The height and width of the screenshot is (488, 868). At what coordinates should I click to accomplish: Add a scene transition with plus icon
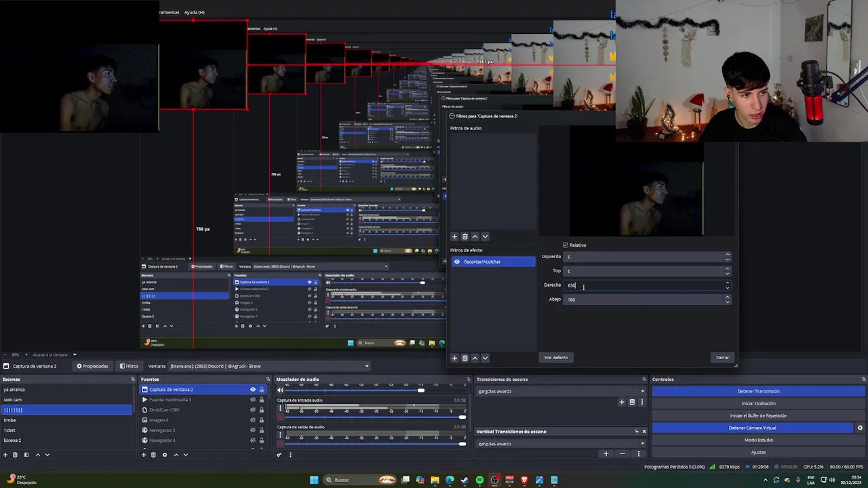click(x=621, y=402)
